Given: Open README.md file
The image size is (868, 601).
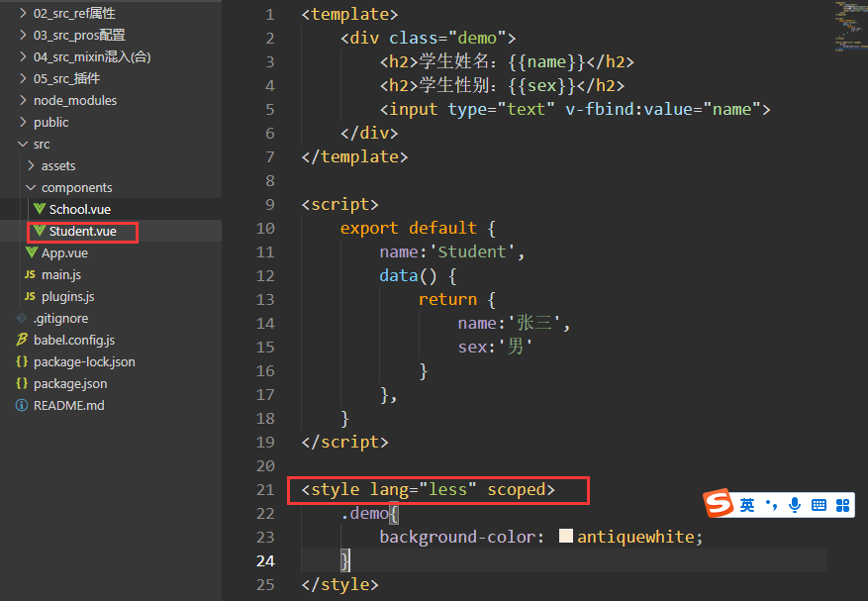Looking at the screenshot, I should point(68,406).
